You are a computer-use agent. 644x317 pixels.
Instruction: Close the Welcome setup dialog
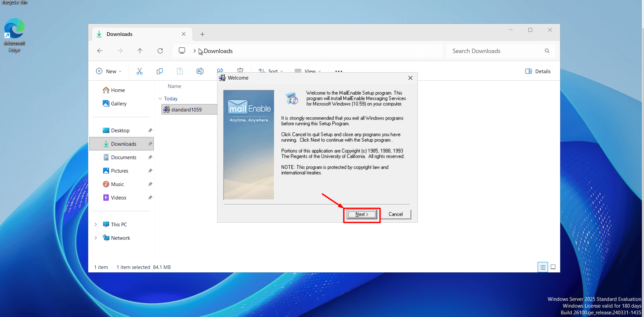(410, 78)
